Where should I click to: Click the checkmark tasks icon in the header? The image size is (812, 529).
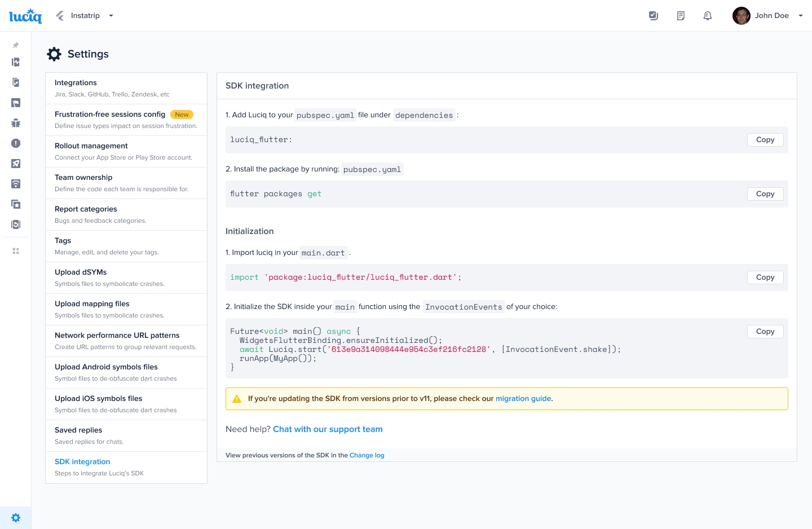(x=654, y=16)
